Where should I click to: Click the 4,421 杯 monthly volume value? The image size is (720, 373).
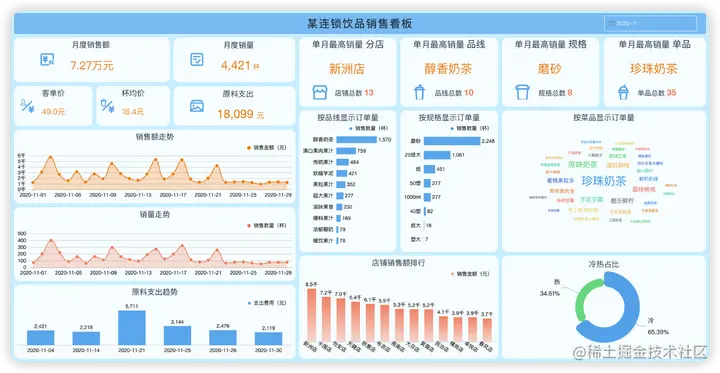coord(240,66)
